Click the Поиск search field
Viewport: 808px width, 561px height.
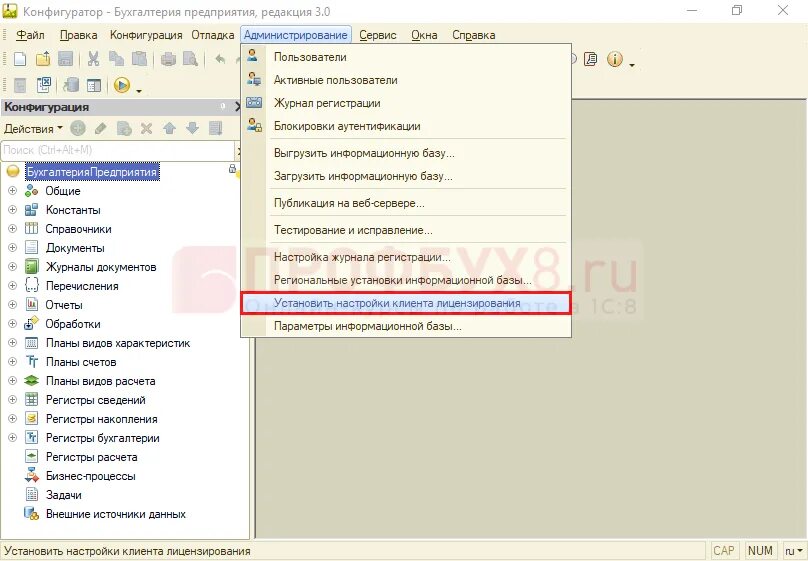tap(117, 150)
